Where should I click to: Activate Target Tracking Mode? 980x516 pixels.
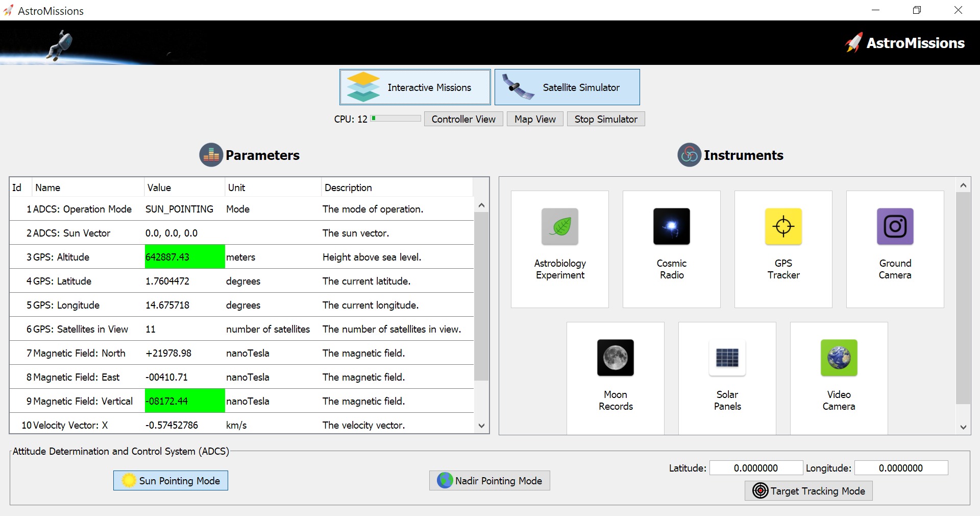pos(808,491)
